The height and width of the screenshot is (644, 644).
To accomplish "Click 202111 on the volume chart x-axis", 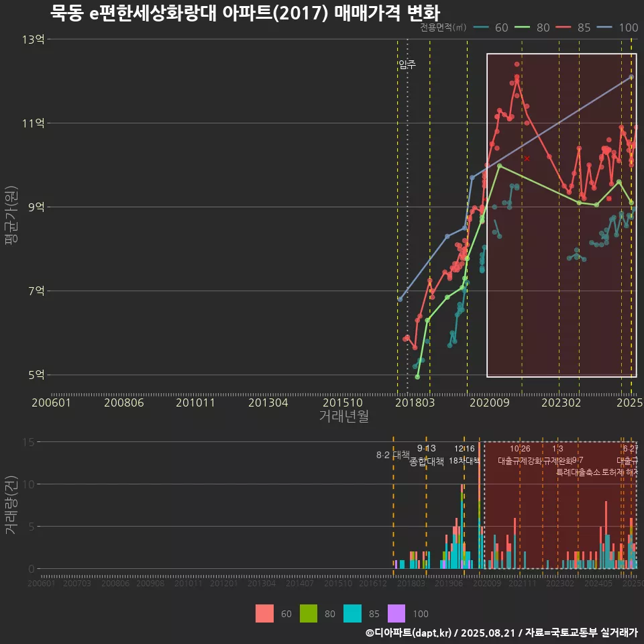I will click(x=523, y=583).
